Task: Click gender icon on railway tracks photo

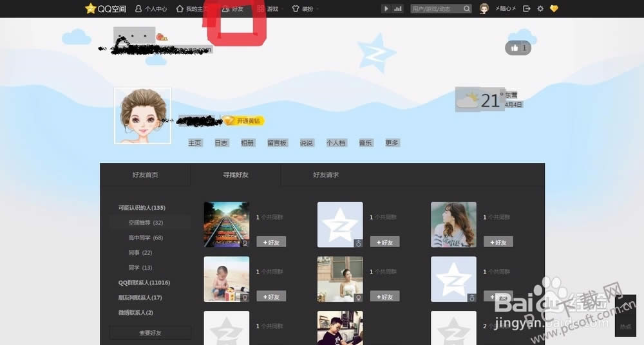Action: 245,243
